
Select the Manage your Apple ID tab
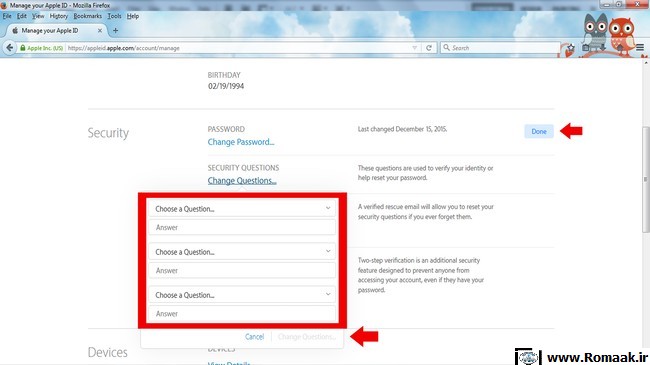(56, 30)
